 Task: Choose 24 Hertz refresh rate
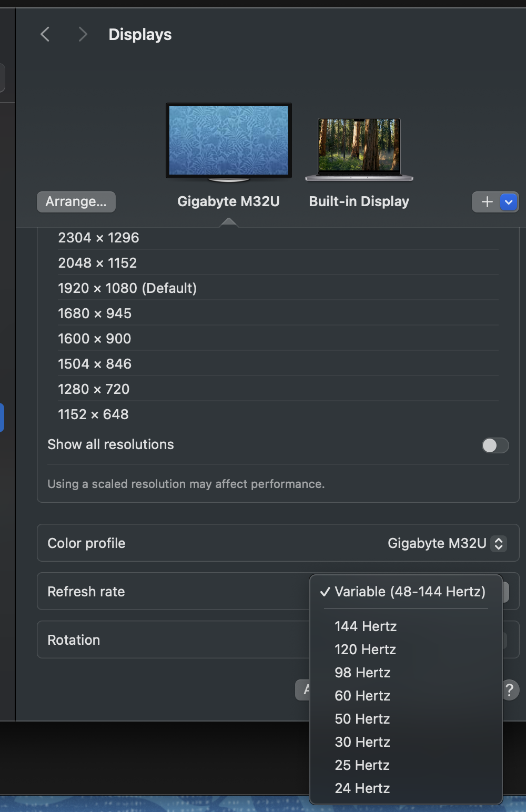[362, 788]
